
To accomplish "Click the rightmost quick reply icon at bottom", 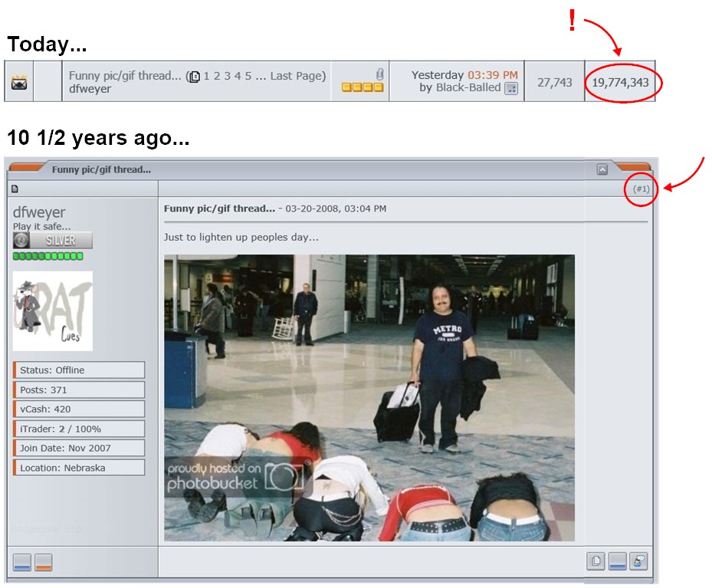I will (x=639, y=561).
